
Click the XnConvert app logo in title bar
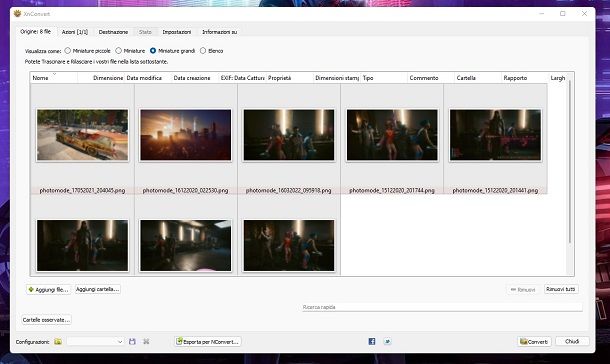(x=18, y=14)
